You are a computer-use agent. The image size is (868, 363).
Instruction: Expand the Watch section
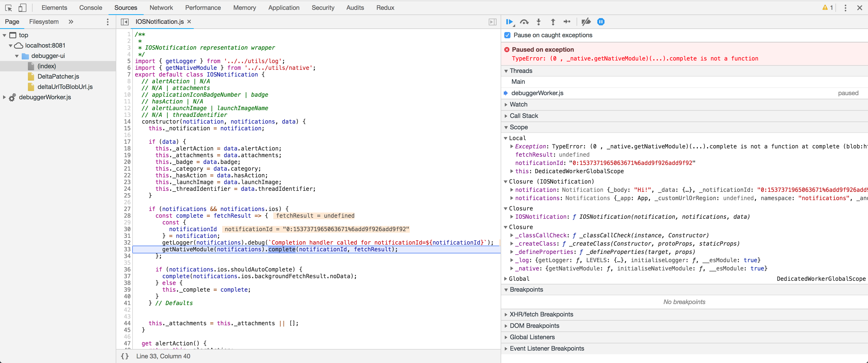click(x=518, y=104)
